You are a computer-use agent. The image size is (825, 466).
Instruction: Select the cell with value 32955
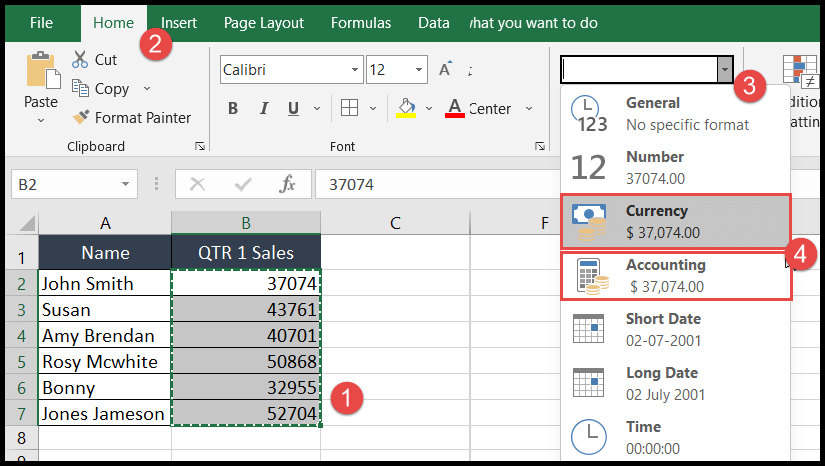click(246, 387)
